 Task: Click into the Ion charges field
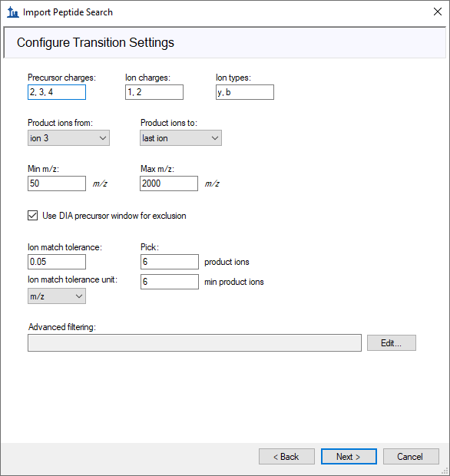[x=154, y=92]
